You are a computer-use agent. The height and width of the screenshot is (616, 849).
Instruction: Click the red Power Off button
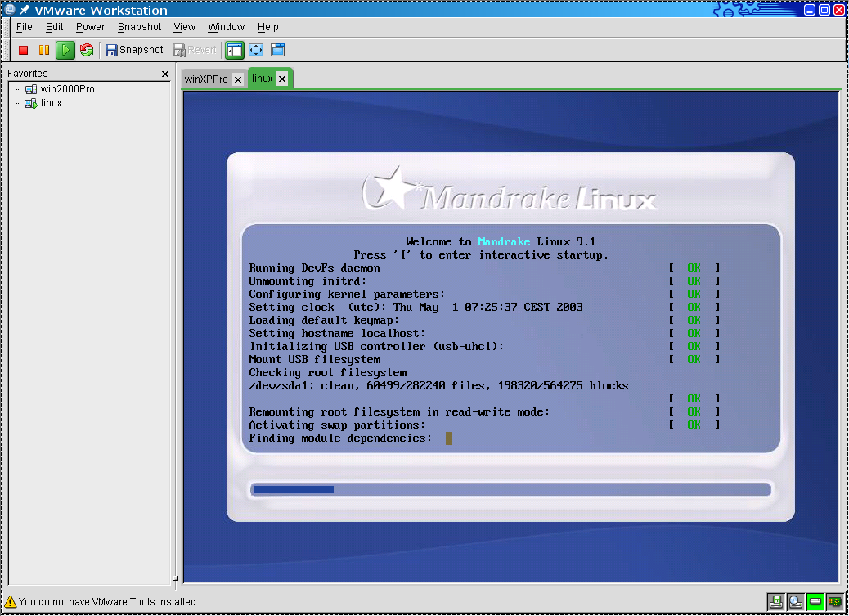[23, 51]
